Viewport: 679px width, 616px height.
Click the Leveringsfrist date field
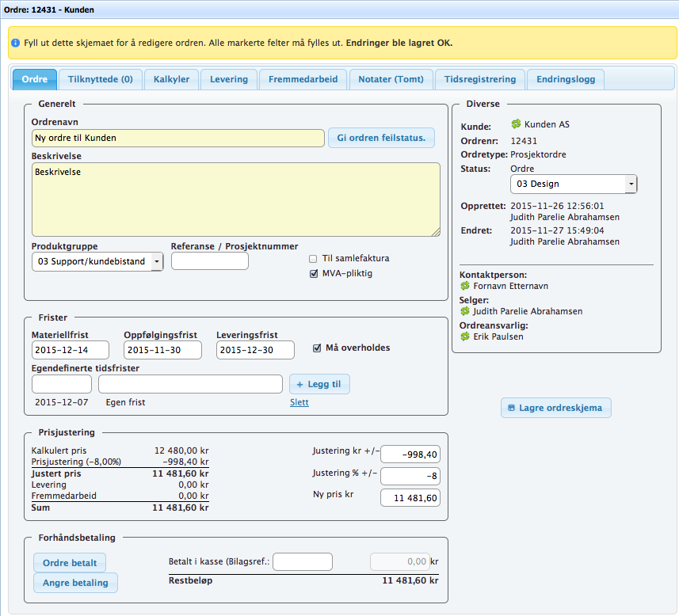point(255,350)
